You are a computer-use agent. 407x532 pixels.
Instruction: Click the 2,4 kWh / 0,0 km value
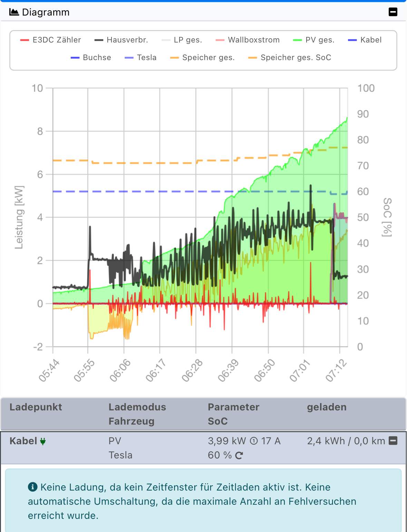[x=346, y=441]
